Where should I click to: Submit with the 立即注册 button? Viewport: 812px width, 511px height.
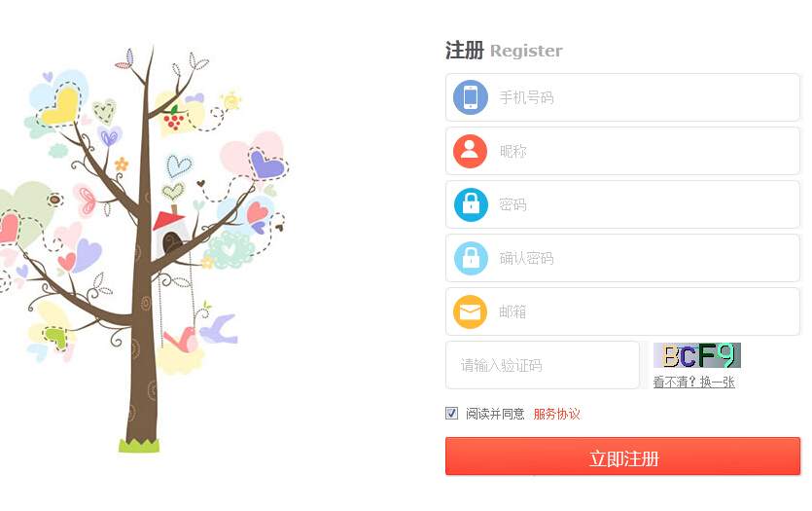point(623,456)
